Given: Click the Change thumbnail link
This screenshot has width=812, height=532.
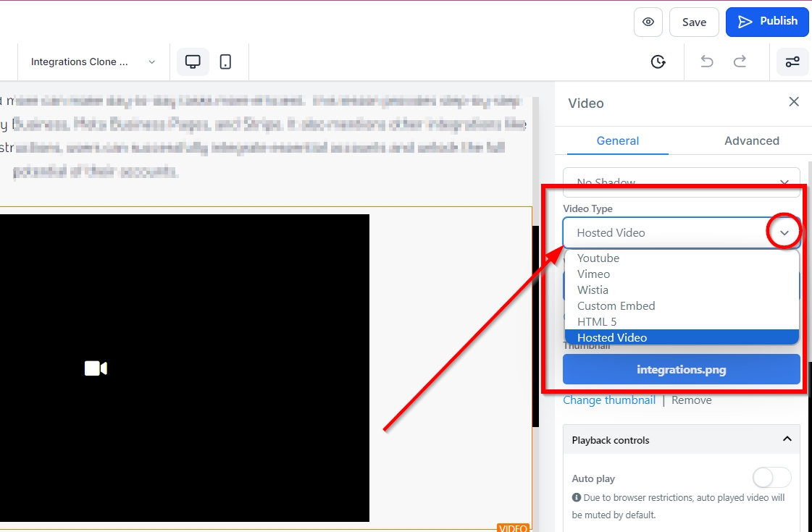Looking at the screenshot, I should pyautogui.click(x=608, y=400).
